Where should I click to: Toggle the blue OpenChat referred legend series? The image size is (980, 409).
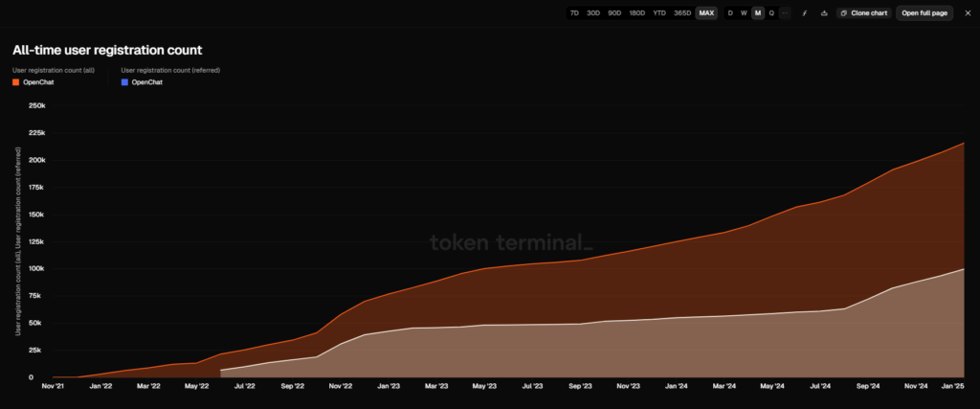142,82
